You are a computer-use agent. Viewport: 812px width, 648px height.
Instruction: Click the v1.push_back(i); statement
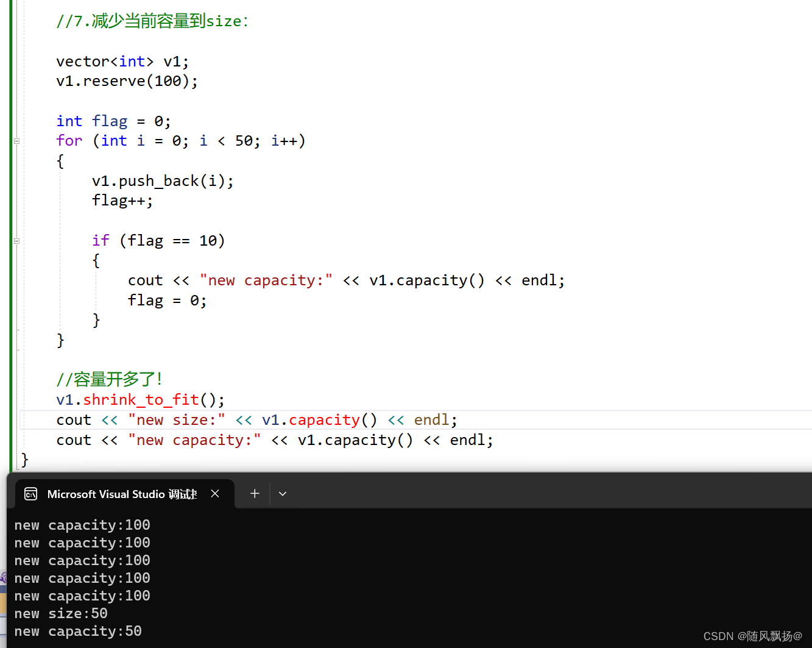tap(163, 181)
